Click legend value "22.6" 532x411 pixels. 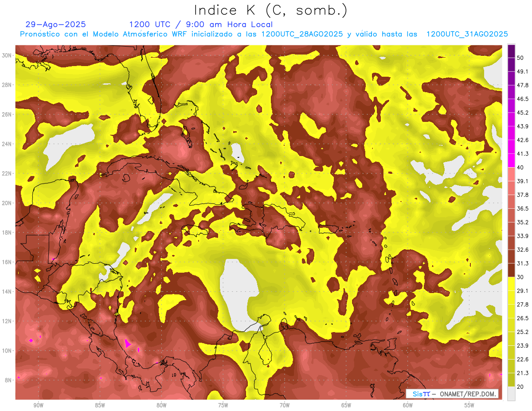tap(523, 360)
